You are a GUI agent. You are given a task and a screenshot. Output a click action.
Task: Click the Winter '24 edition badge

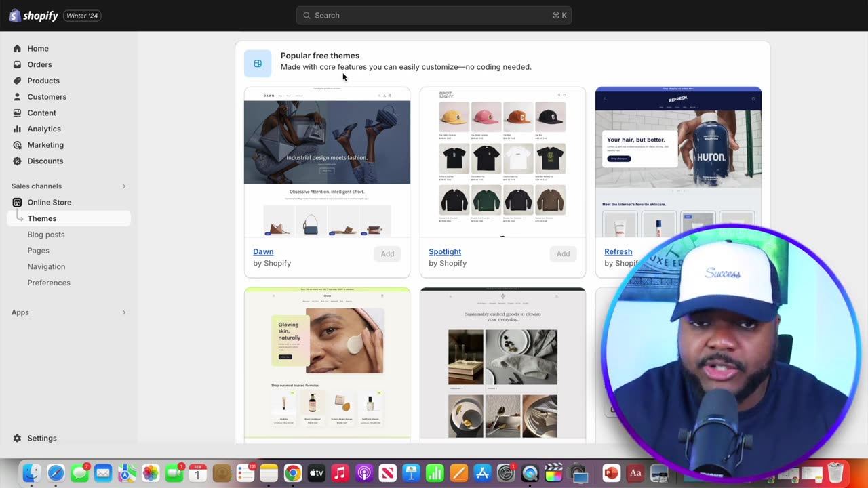click(82, 16)
